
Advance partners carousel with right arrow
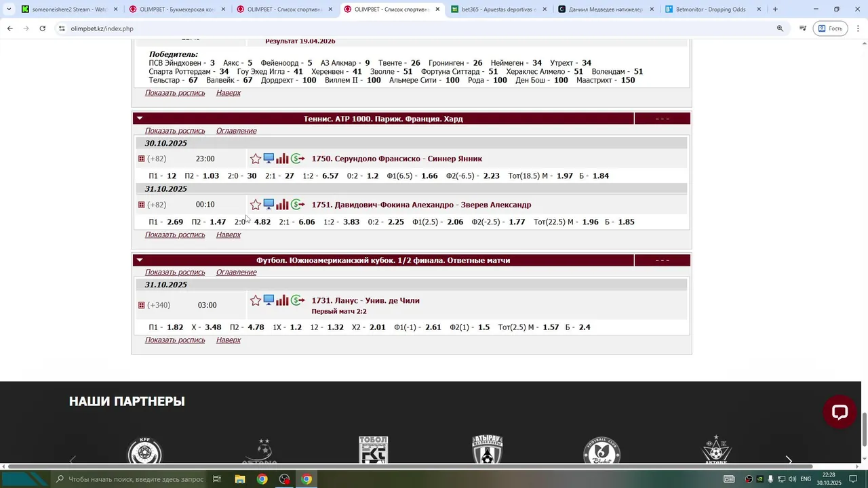789,460
